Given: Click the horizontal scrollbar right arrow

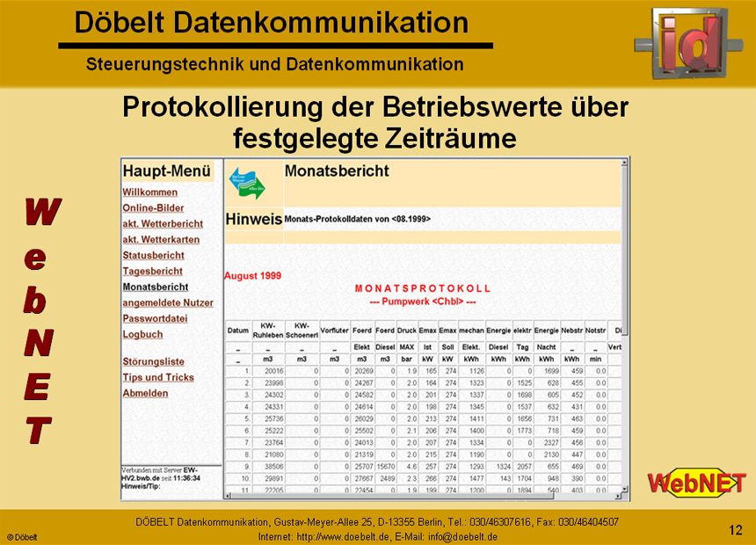Looking at the screenshot, I should coord(618,495).
